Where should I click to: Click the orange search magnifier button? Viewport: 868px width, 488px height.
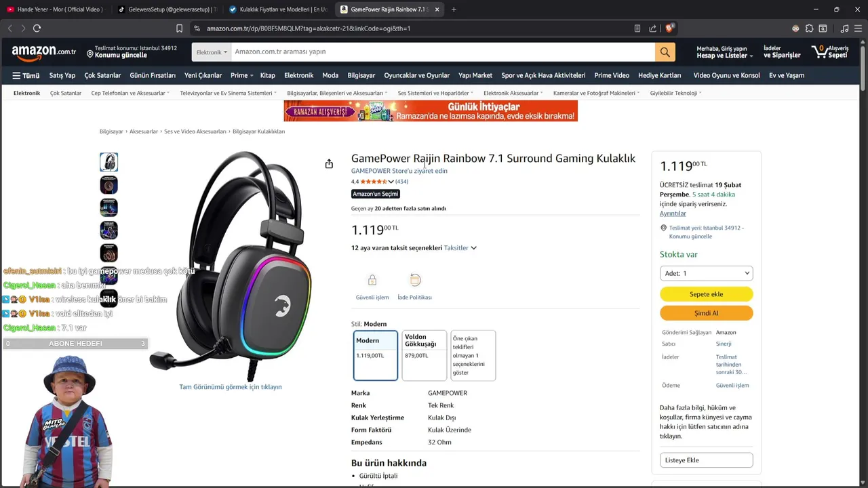[665, 52]
